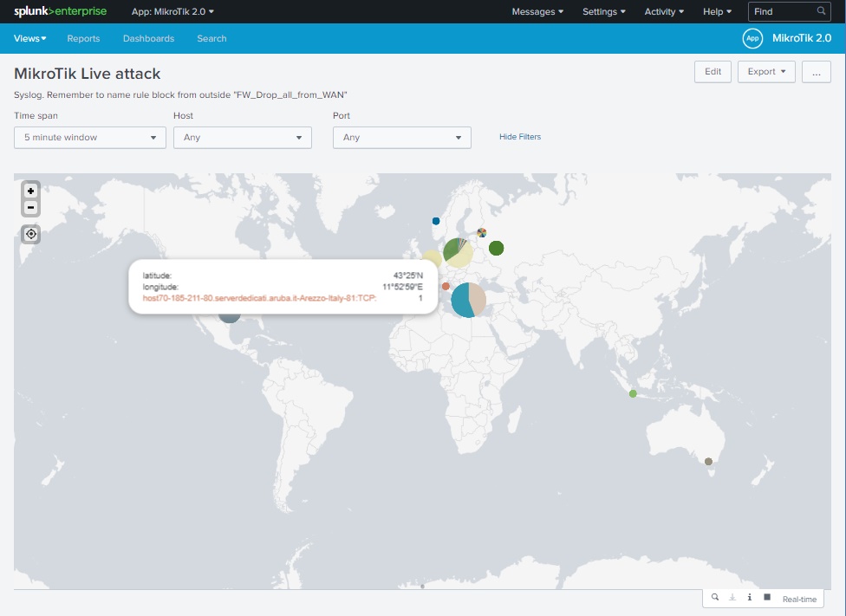Viewport: 846px width, 616px height.
Task: Open search via magnifier icon below map
Action: [714, 598]
